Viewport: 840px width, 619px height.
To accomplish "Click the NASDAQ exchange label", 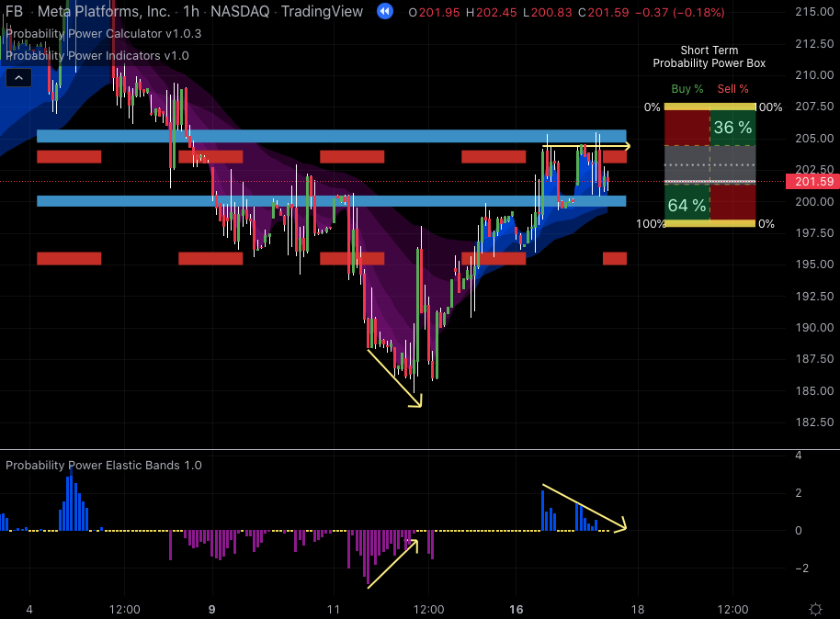I will pos(239,12).
